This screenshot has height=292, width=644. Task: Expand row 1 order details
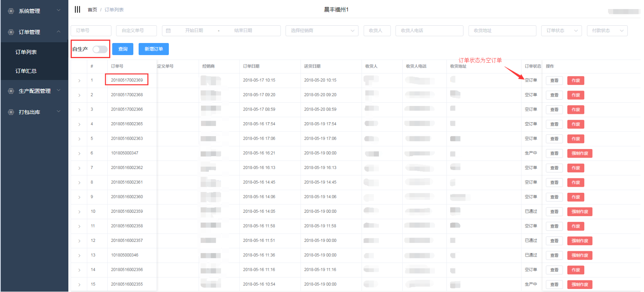pos(79,81)
